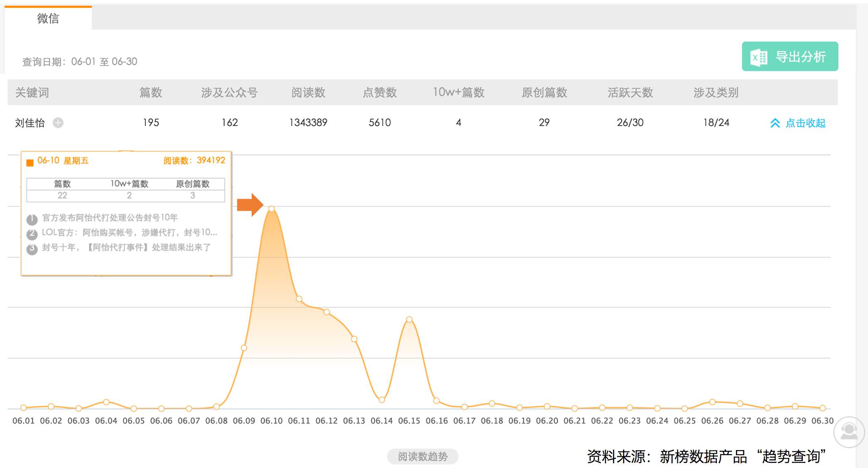Click the keyword 刘佳怡 in the table row
868x473 pixels.
(30, 123)
